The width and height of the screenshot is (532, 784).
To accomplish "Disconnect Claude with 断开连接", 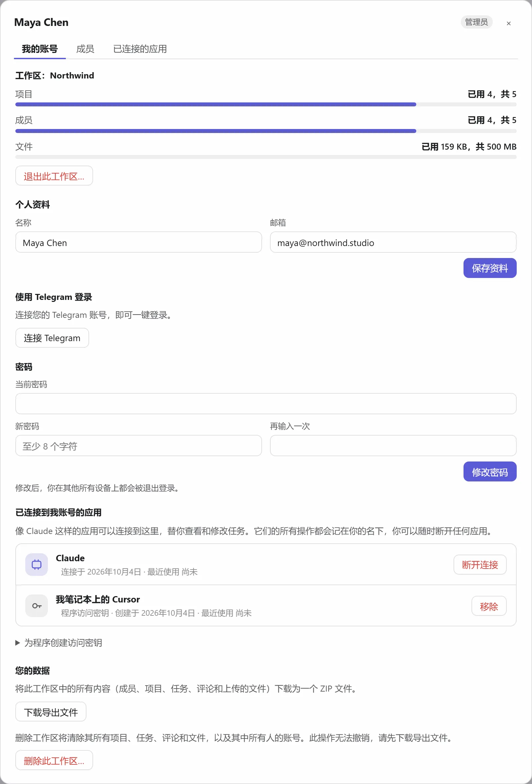I will pos(480,565).
